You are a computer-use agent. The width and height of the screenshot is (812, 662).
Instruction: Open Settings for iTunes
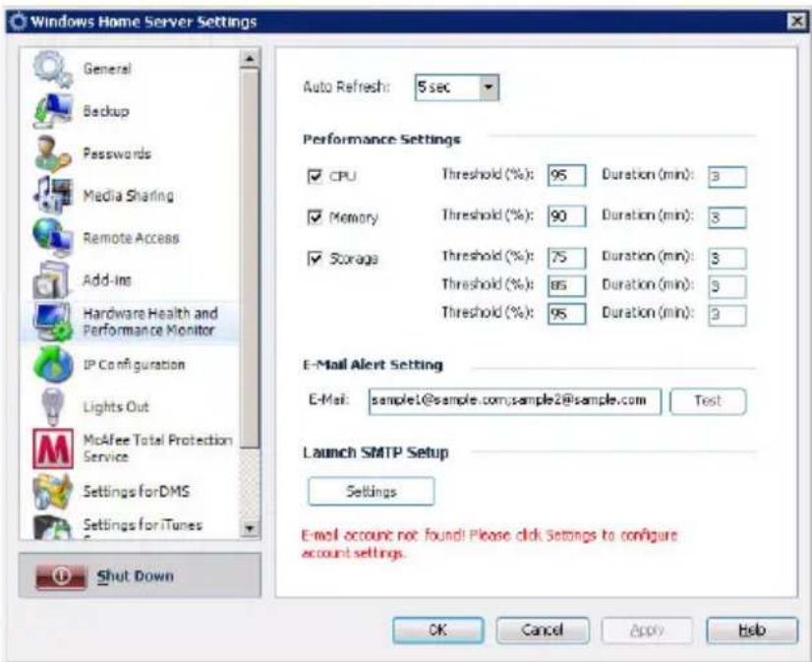pos(130,526)
